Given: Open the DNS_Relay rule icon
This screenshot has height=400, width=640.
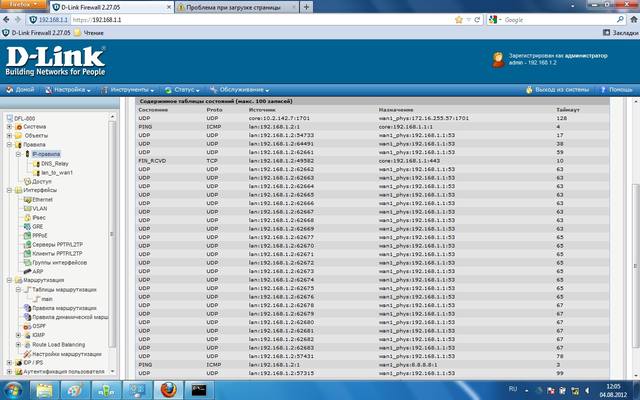Looking at the screenshot, I should pos(36,164).
